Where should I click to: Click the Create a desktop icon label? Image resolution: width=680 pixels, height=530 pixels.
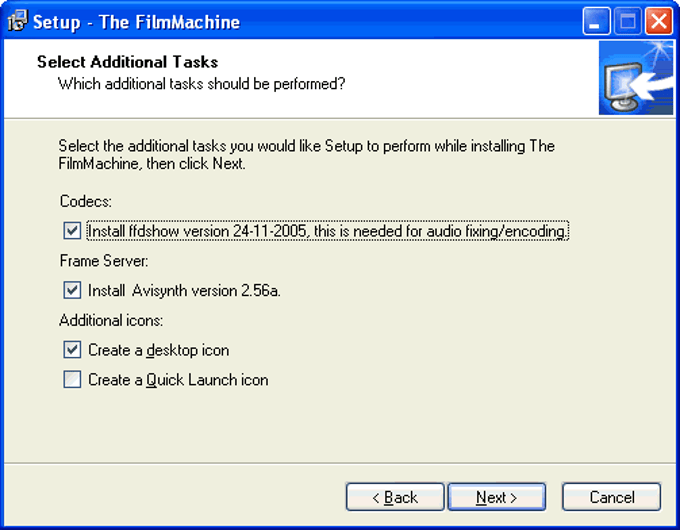coord(159,350)
